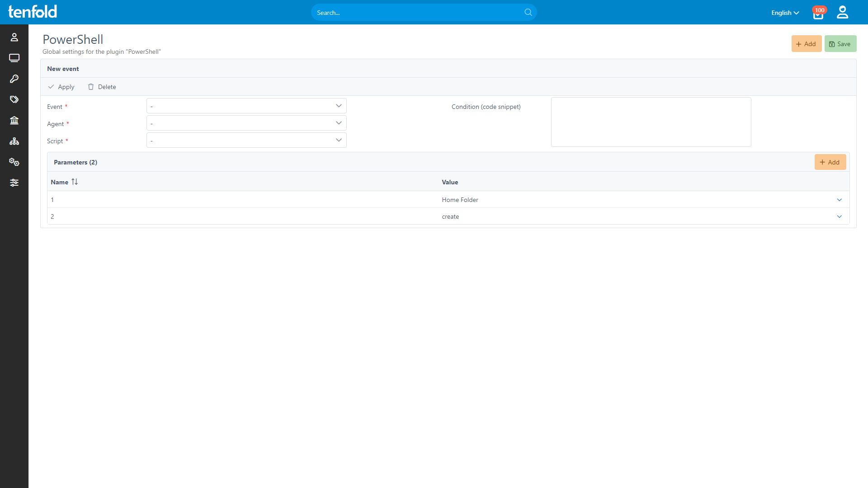Open the key permissions sidebar icon
This screenshot has width=868, height=488.
click(x=14, y=79)
